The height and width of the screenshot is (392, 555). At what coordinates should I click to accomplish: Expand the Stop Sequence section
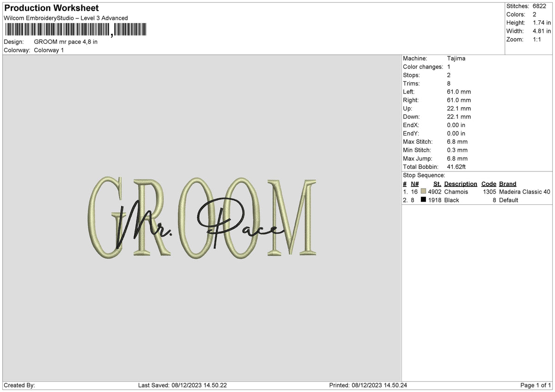click(x=424, y=175)
